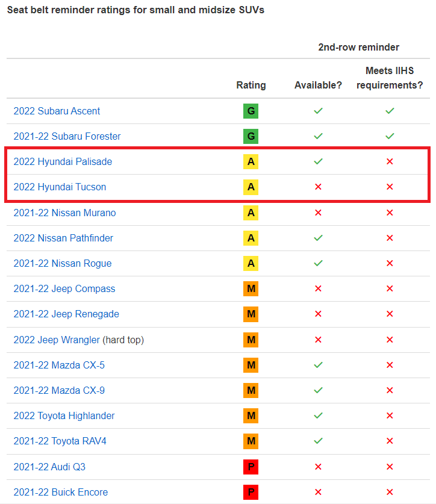Open the 2022 Subaru Ascent link
The height and width of the screenshot is (504, 436).
pos(57,111)
